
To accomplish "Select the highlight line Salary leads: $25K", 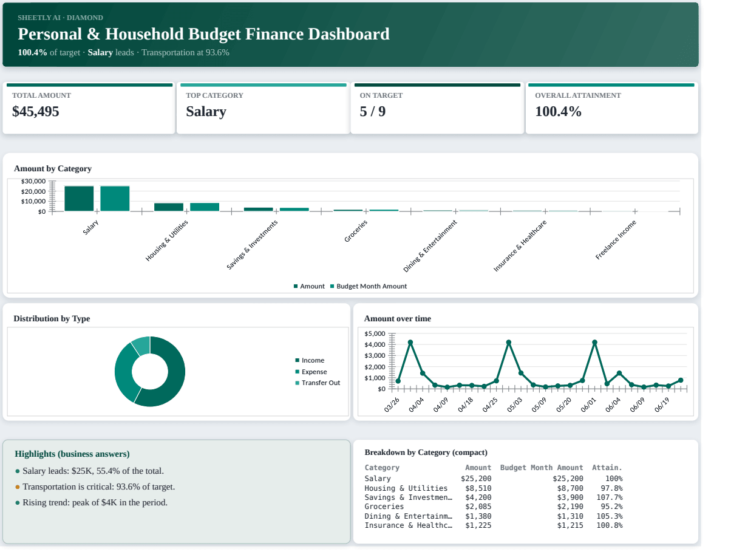I will click(93, 471).
